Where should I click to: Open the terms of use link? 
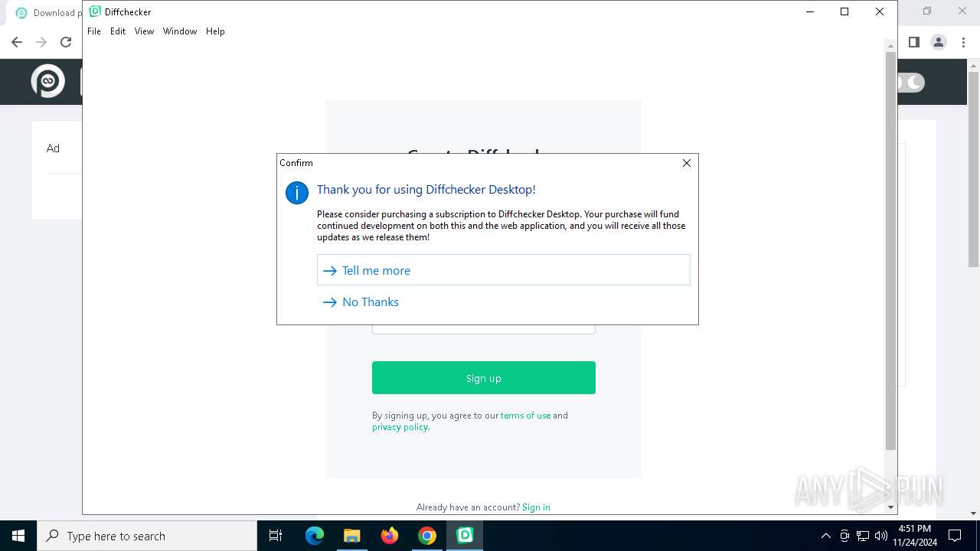525,416
